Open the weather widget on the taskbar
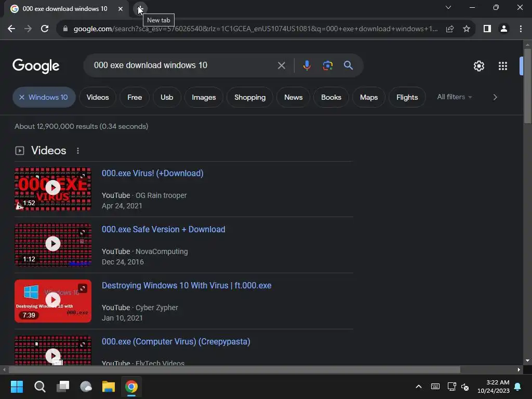The image size is (532, 399). pyautogui.click(x=86, y=387)
